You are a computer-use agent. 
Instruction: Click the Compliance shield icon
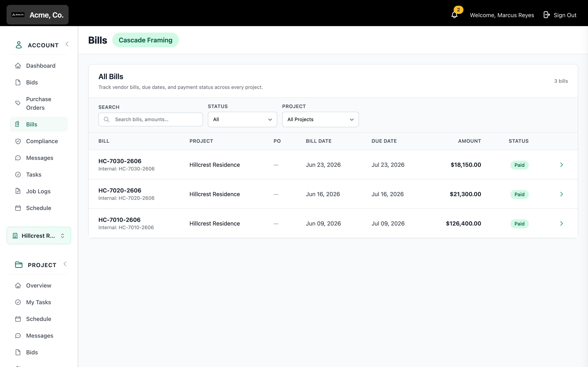pos(18,141)
